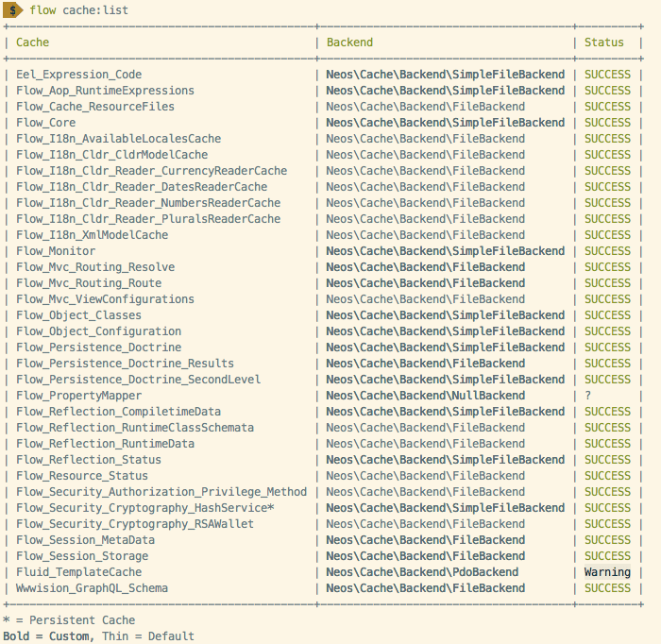This screenshot has width=661, height=644.
Task: Click the 'Cache' column header
Action: coord(32,42)
